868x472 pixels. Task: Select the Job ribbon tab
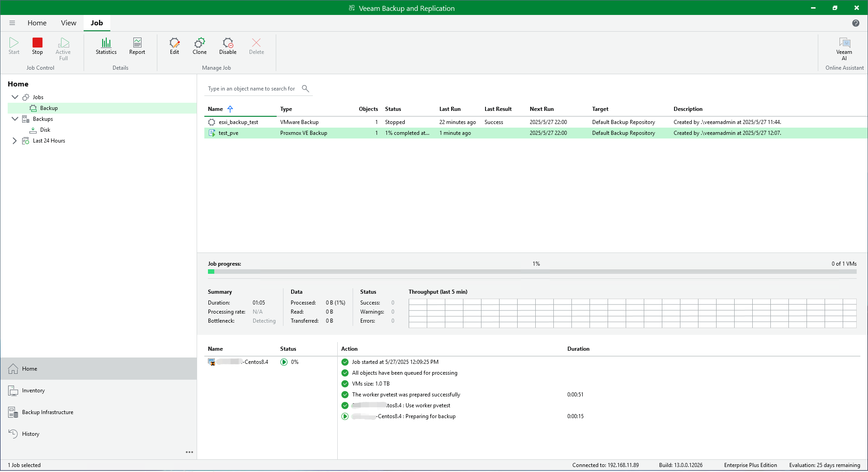(x=97, y=23)
